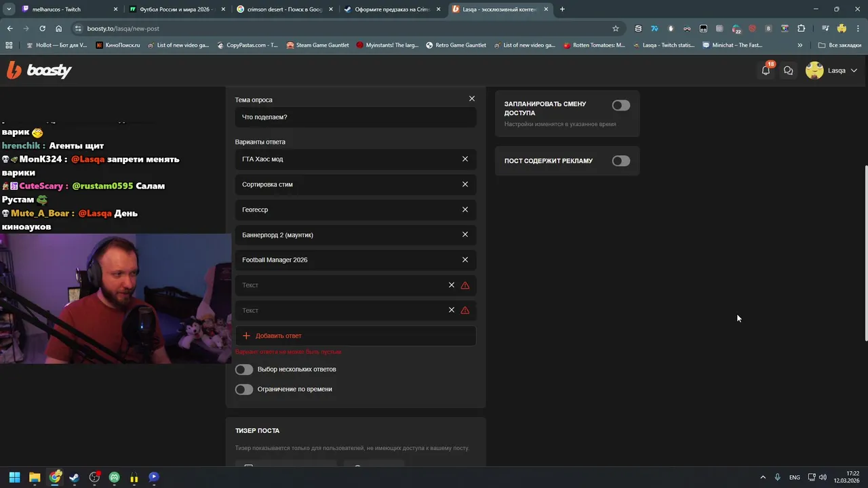Click the plus icon of 'Добавить ответ'
Image resolution: width=868 pixels, height=488 pixels.
(246, 335)
